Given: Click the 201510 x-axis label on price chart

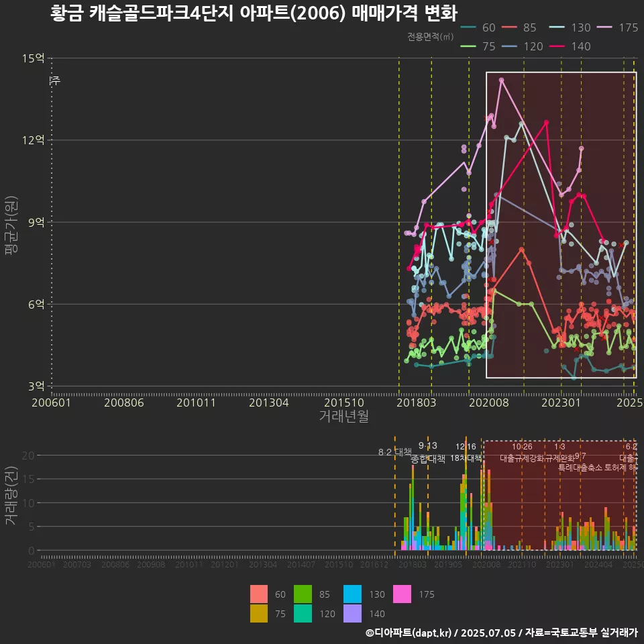Looking at the screenshot, I should (344, 402).
